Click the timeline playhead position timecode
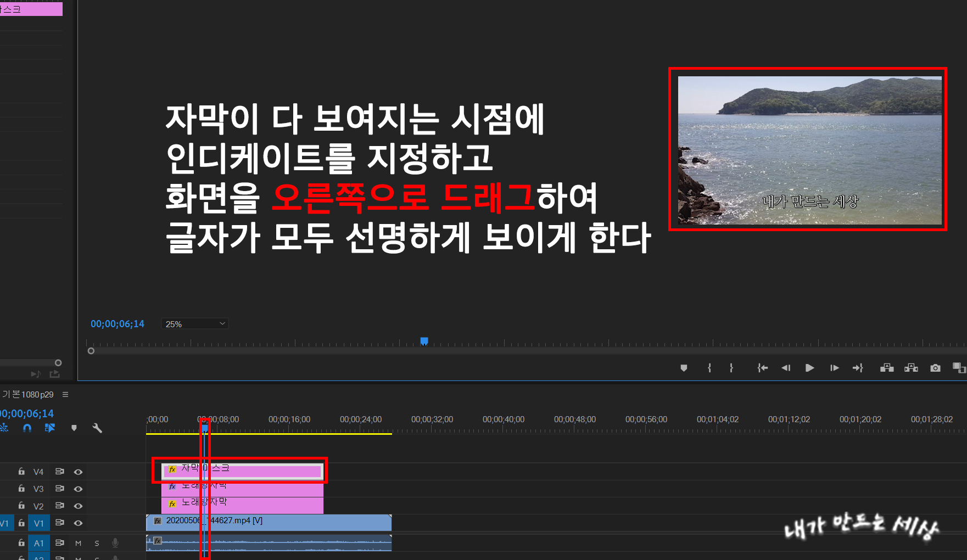The height and width of the screenshot is (560, 967). [27, 413]
